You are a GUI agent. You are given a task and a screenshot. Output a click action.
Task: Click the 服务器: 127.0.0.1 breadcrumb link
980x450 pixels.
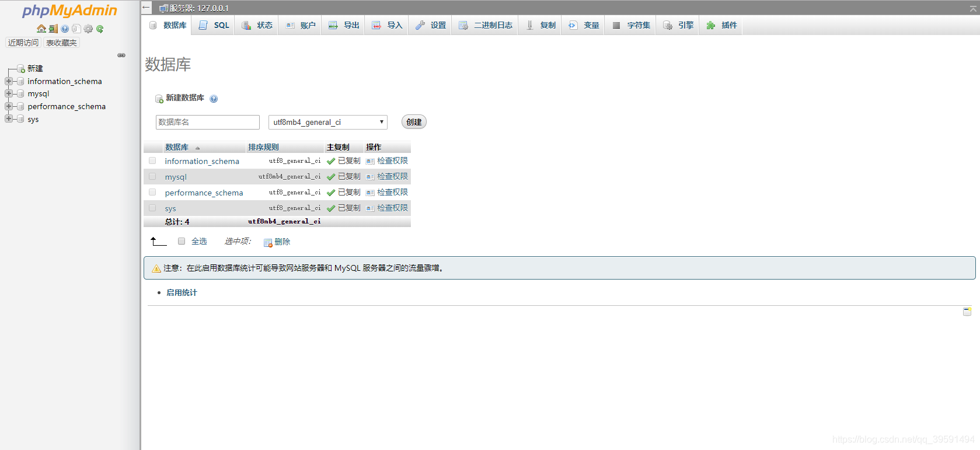point(199,8)
